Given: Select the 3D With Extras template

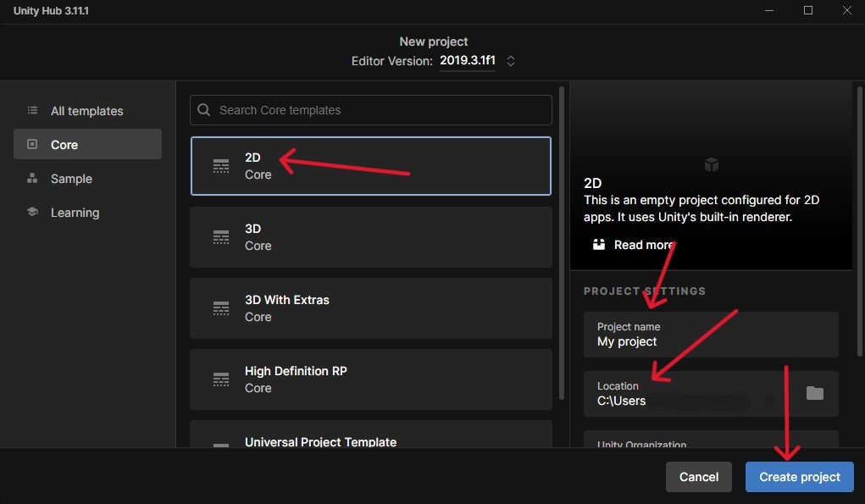Looking at the screenshot, I should click(x=371, y=308).
